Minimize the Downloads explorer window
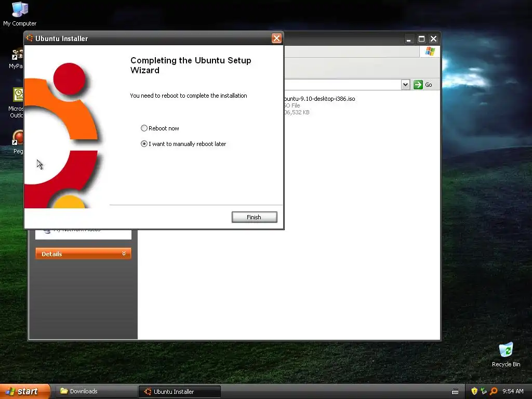The width and height of the screenshot is (532, 399). (x=409, y=39)
